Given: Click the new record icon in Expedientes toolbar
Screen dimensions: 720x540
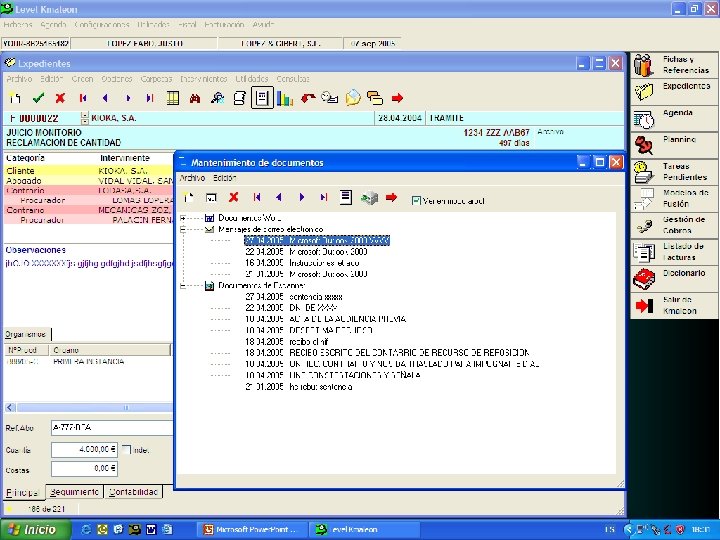Looking at the screenshot, I should pyautogui.click(x=15, y=98).
